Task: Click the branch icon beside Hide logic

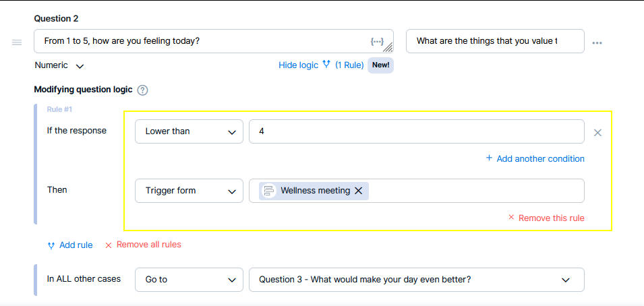Action: pyautogui.click(x=326, y=65)
